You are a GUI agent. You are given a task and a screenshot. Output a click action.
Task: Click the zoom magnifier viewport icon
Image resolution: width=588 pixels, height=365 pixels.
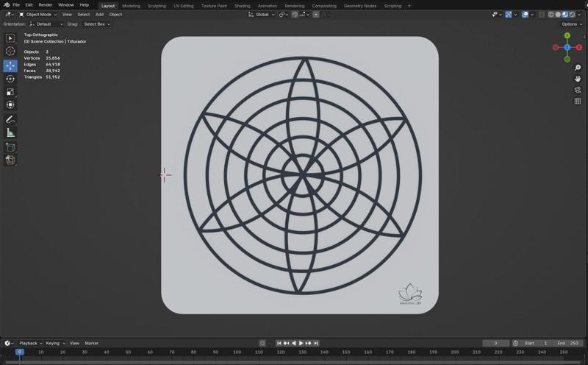click(578, 68)
